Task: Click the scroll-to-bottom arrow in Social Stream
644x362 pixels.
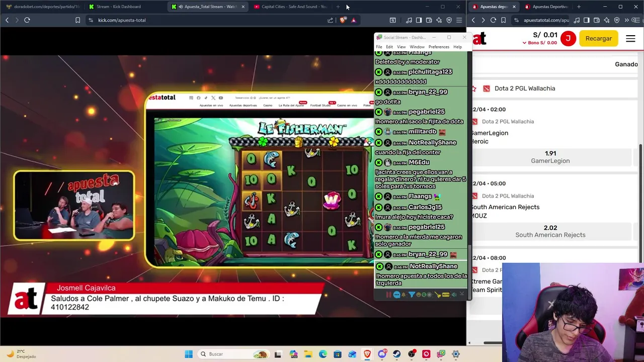Action: (x=462, y=294)
